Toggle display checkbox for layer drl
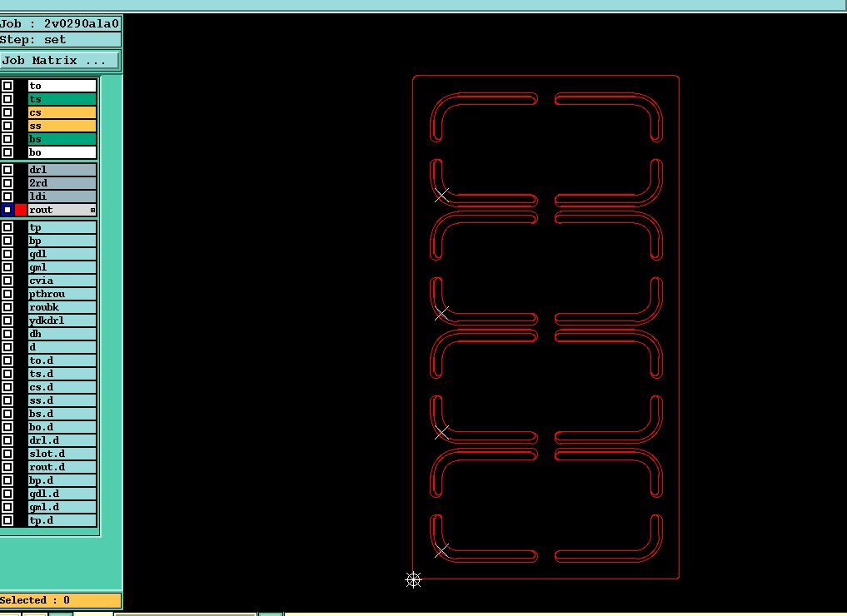 7,170
